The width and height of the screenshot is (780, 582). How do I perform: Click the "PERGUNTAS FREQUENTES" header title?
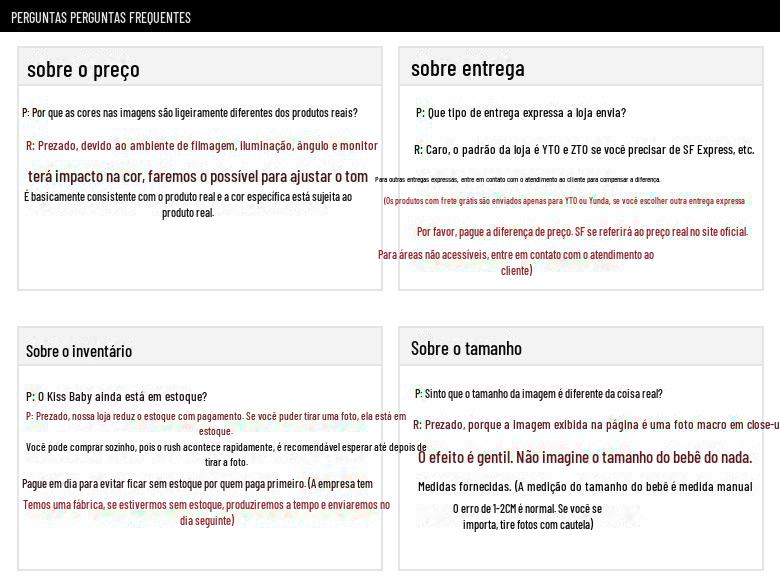[x=101, y=17]
